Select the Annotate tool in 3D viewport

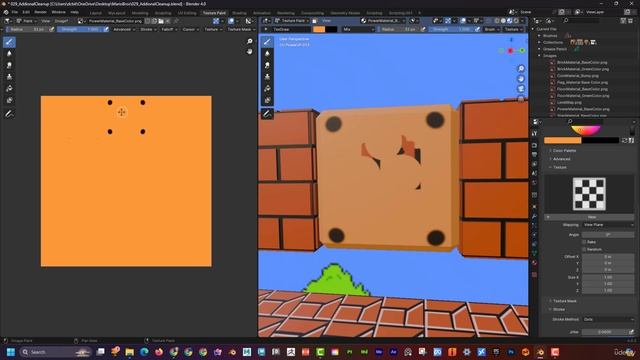[x=267, y=114]
